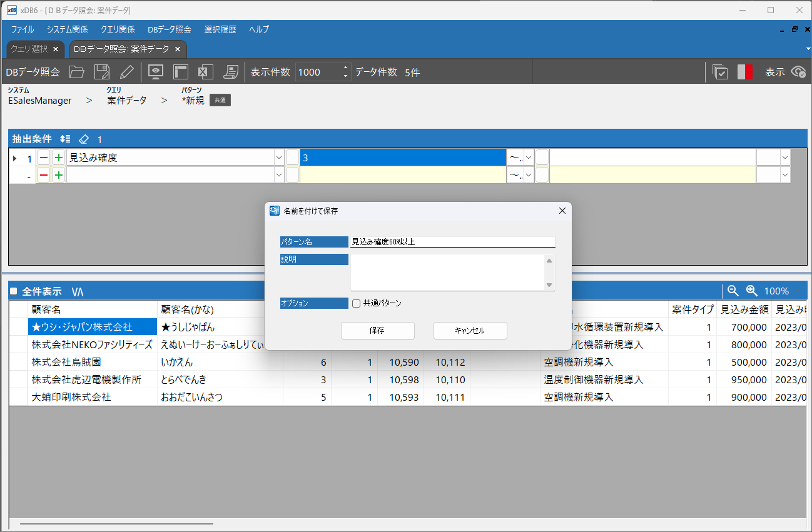Click the 共通 pattern badge
The height and width of the screenshot is (532, 812).
pos(220,100)
